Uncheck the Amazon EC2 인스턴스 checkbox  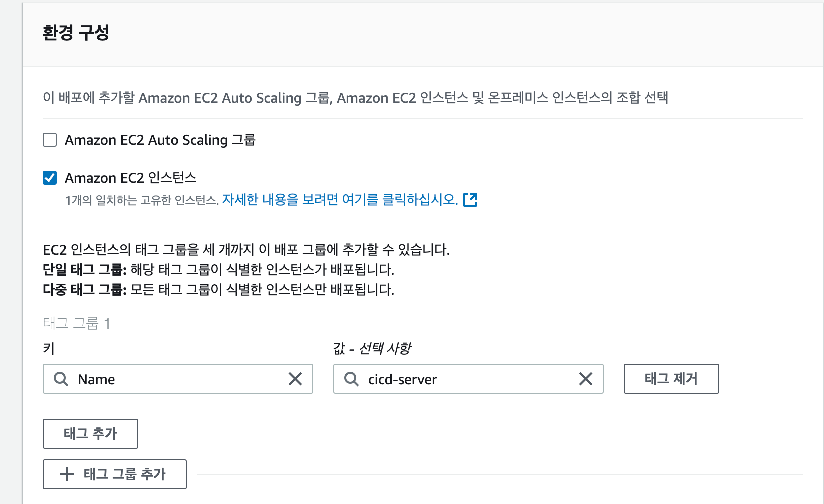coord(50,178)
